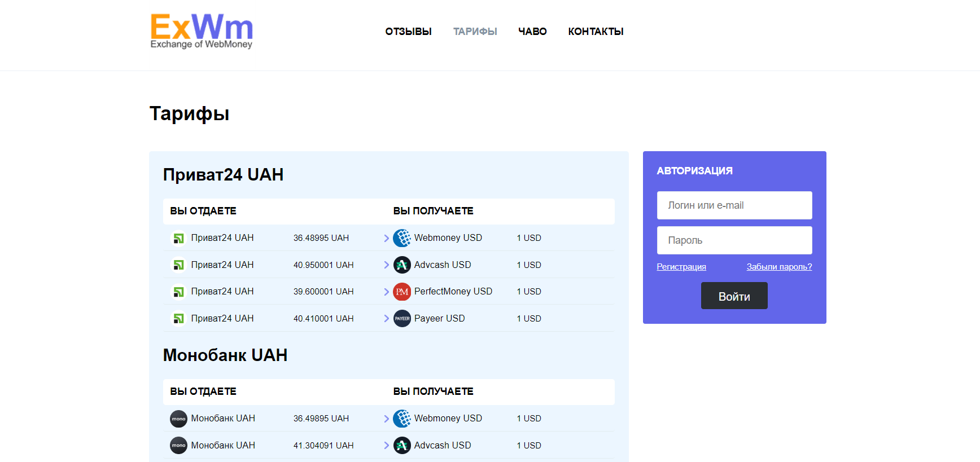Click arrow chevron in the 40.950001 UAH row
Viewport: 980px width, 462px height.
click(x=386, y=265)
